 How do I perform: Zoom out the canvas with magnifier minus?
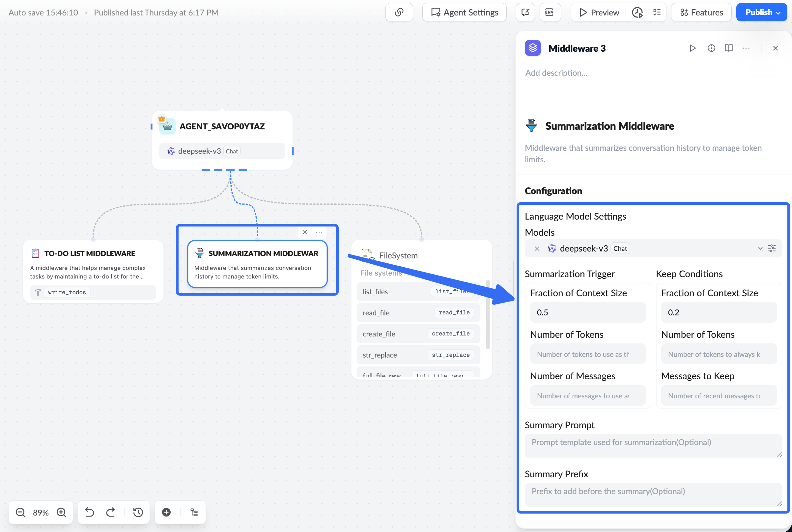20,512
